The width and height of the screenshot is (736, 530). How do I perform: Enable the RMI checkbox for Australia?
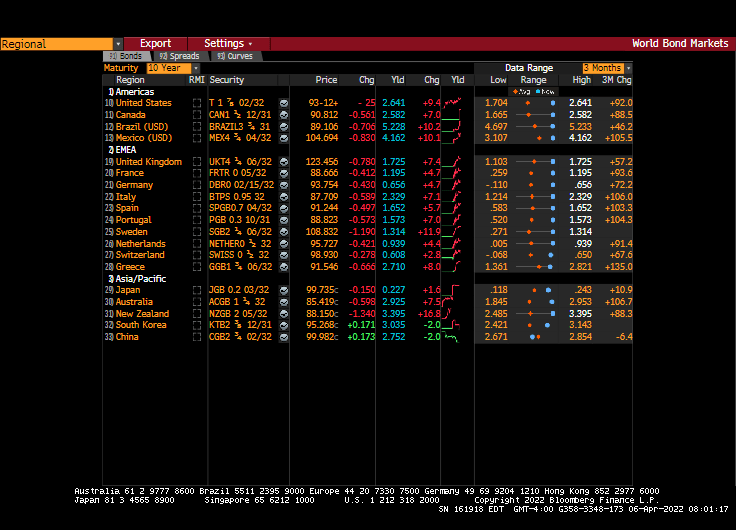tap(197, 302)
